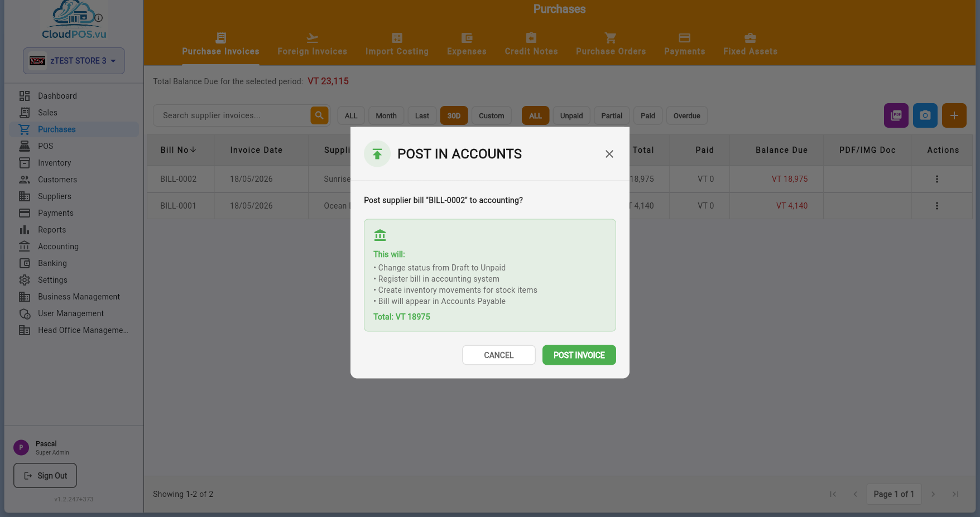Click the BILL-0002 bill number cell
Screen dimensions: 980x517
[179, 179]
